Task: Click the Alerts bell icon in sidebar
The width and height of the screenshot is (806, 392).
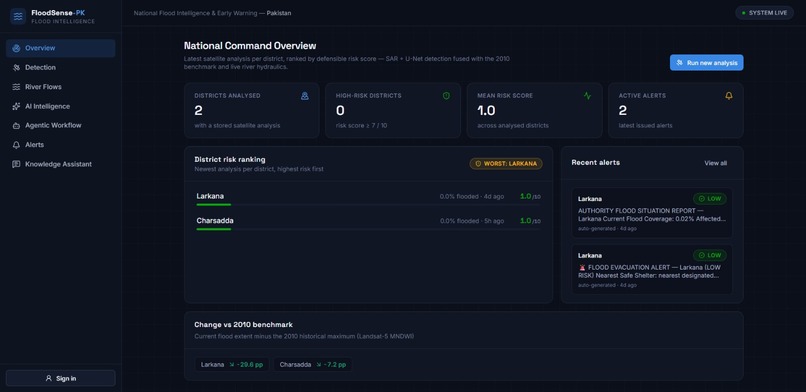Action: pyautogui.click(x=16, y=145)
